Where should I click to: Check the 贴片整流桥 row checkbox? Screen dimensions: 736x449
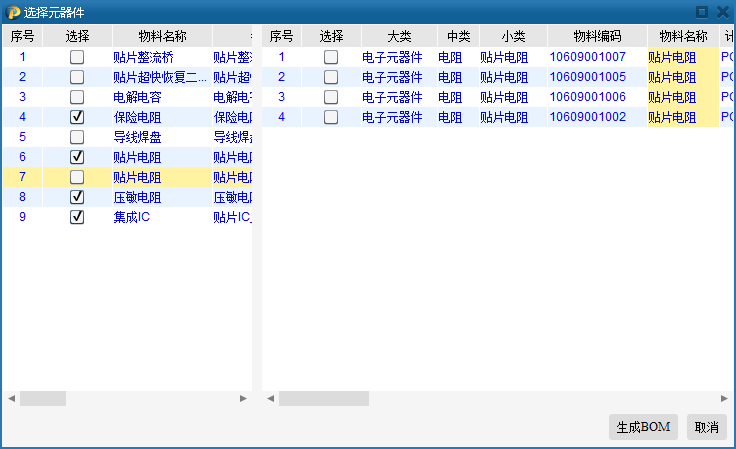point(77,57)
